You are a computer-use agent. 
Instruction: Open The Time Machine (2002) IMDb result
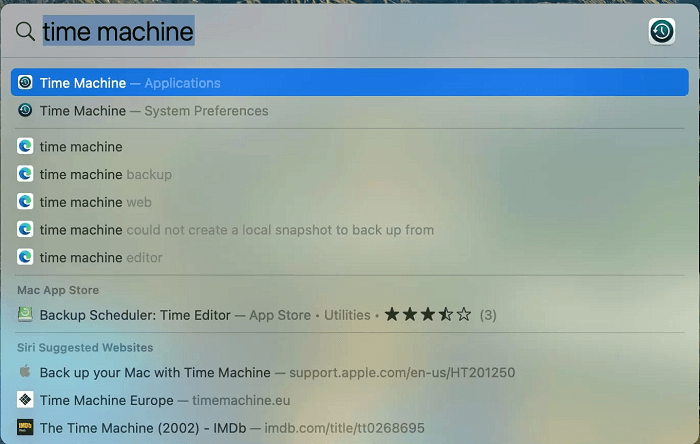click(x=350, y=427)
